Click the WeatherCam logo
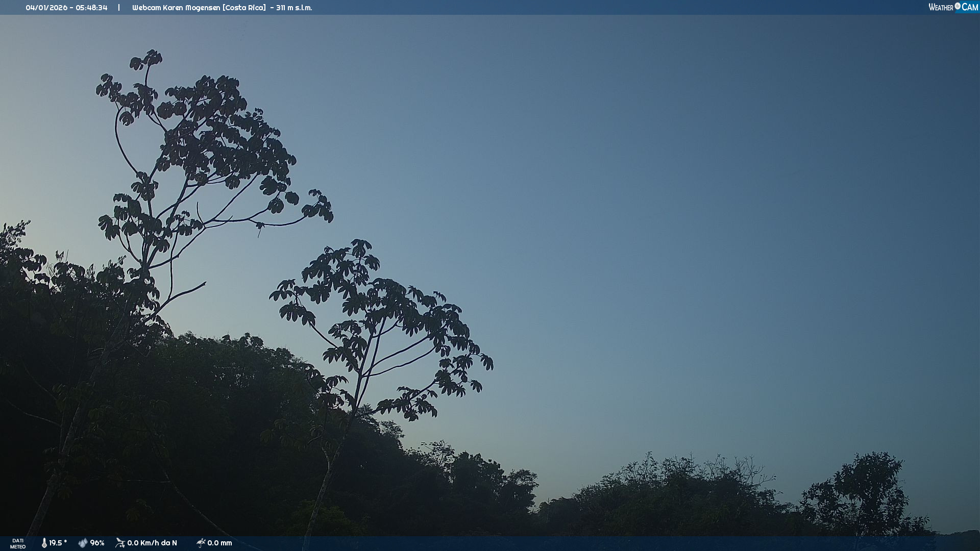The height and width of the screenshot is (551, 980). pyautogui.click(x=953, y=7)
